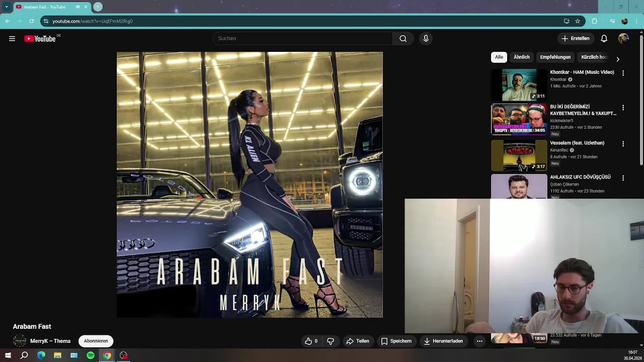
Task: Open Çoban Çökerten channel name
Action: (x=565, y=185)
